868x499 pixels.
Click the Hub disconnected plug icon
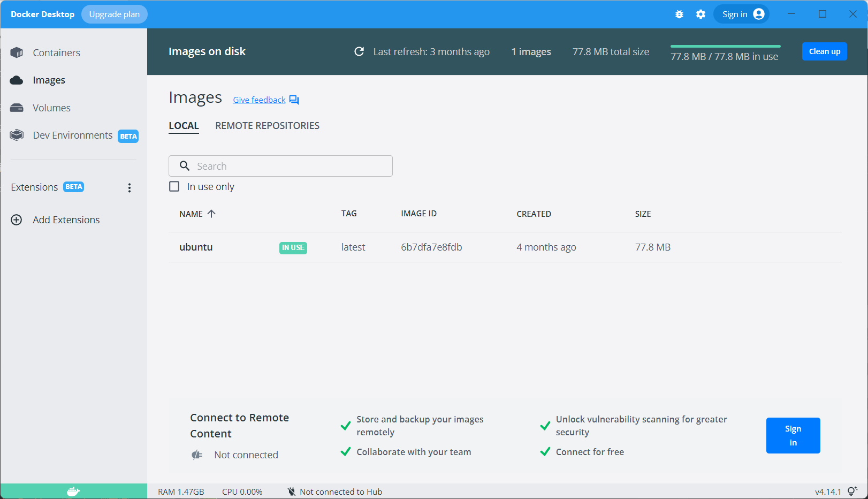click(x=291, y=492)
